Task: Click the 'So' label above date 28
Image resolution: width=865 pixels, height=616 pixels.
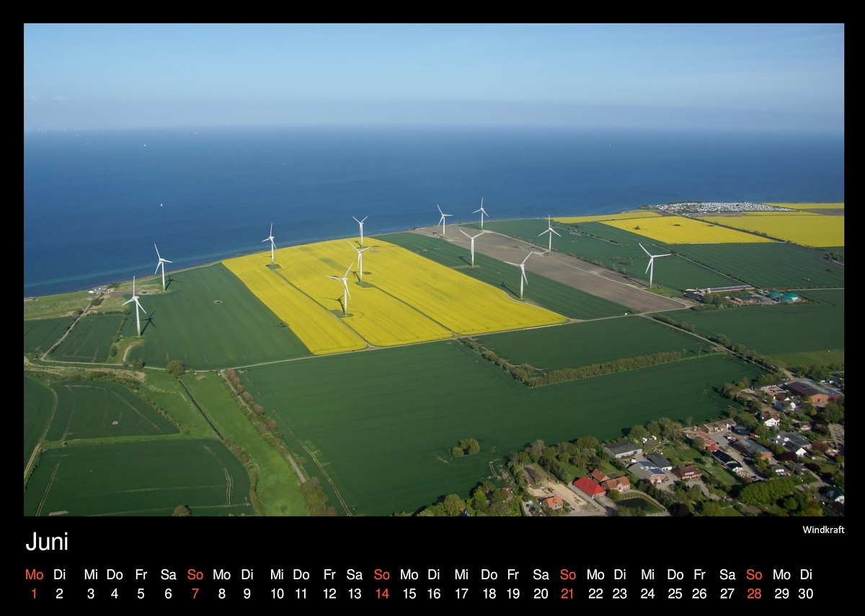Action: [x=754, y=574]
